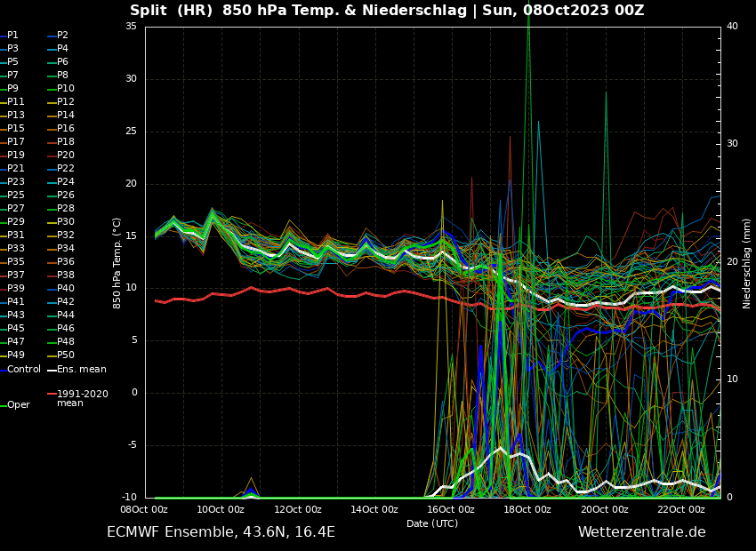Viewport: 756px width, 551px height.
Task: Click the Date (UTC) axis label
Action: (x=432, y=523)
